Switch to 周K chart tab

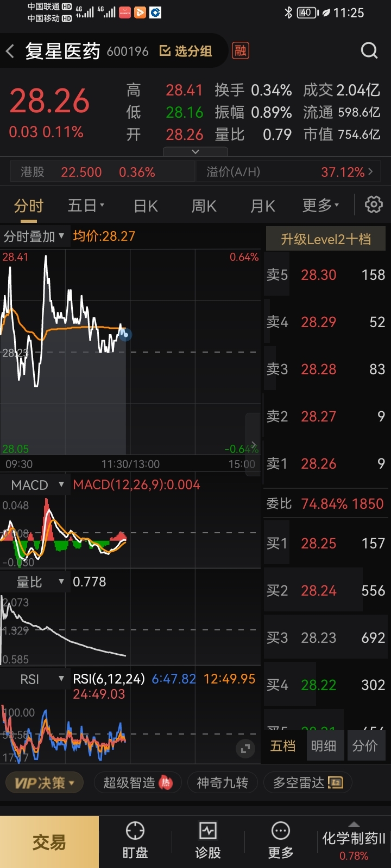pos(204,206)
